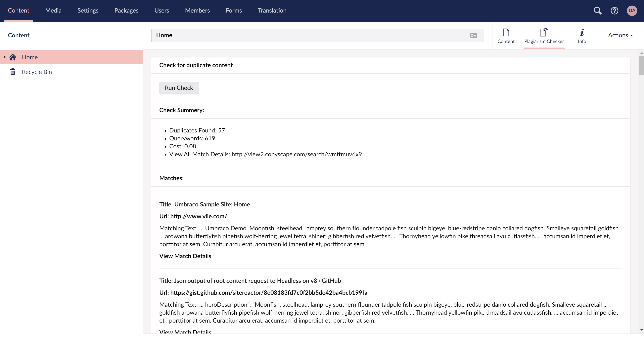Screen dimensions: 644x352
Task: Select Recycle Bin in content tree
Action: (37, 72)
